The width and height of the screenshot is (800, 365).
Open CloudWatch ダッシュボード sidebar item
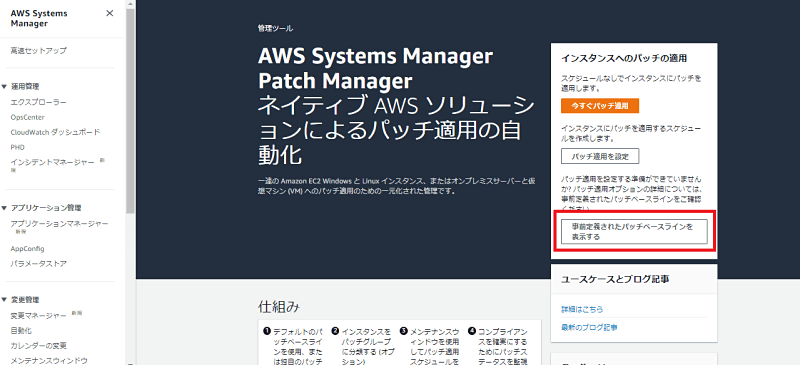pos(55,132)
